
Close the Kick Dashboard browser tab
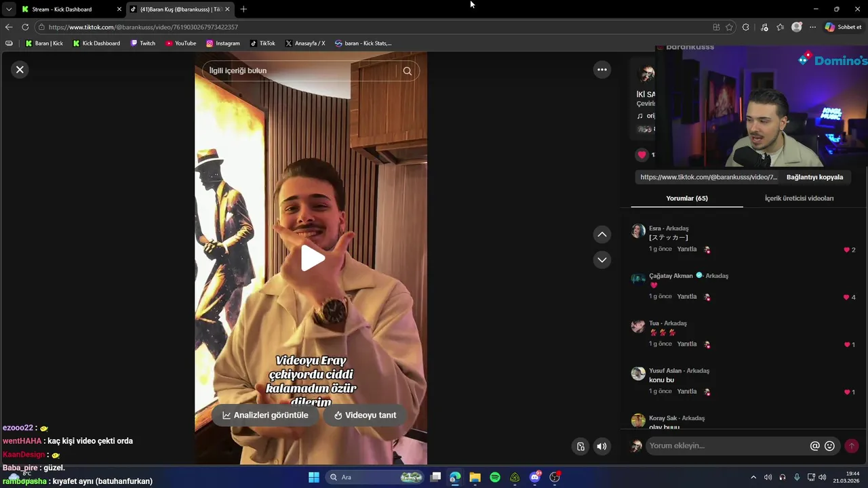[x=119, y=9]
